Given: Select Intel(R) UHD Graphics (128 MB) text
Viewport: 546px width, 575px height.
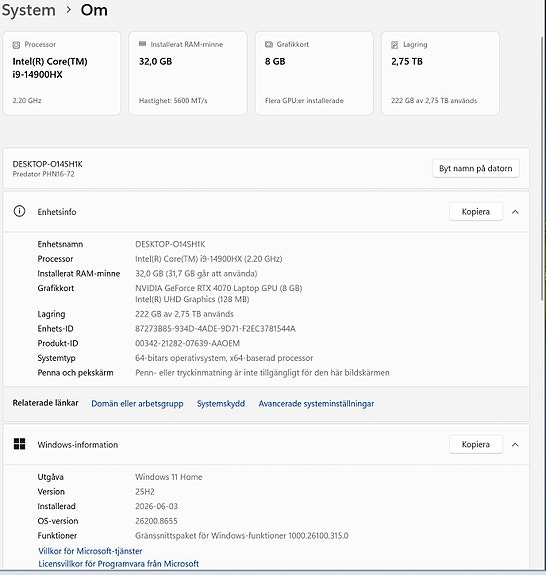Looking at the screenshot, I should [192, 299].
